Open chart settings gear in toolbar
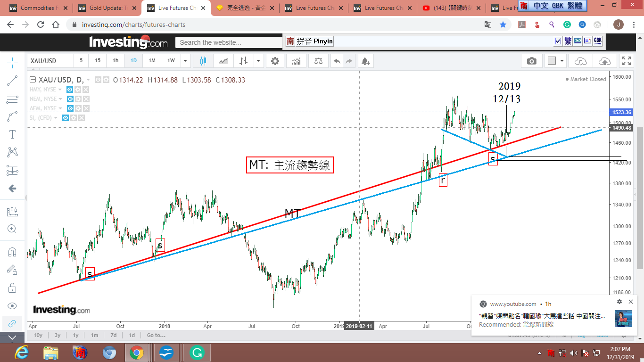644x362 pixels. click(x=275, y=61)
